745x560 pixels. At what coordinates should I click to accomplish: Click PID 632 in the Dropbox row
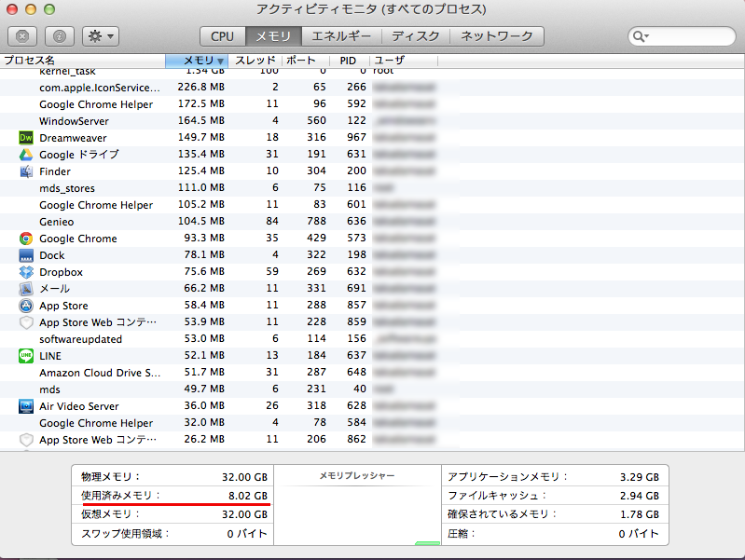pos(356,272)
